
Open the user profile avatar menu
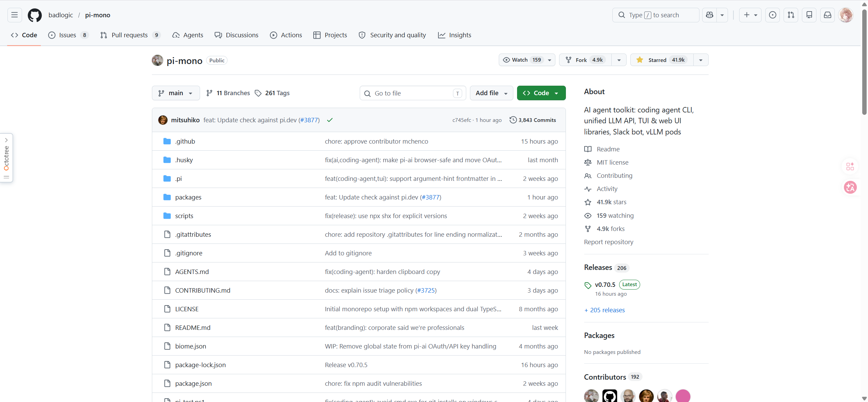(x=846, y=15)
